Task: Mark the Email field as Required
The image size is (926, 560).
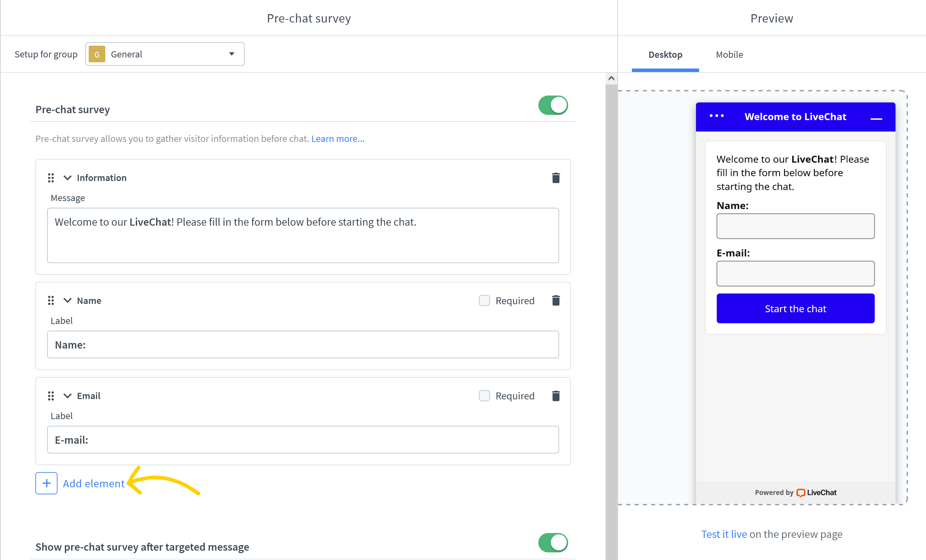Action: pyautogui.click(x=484, y=396)
